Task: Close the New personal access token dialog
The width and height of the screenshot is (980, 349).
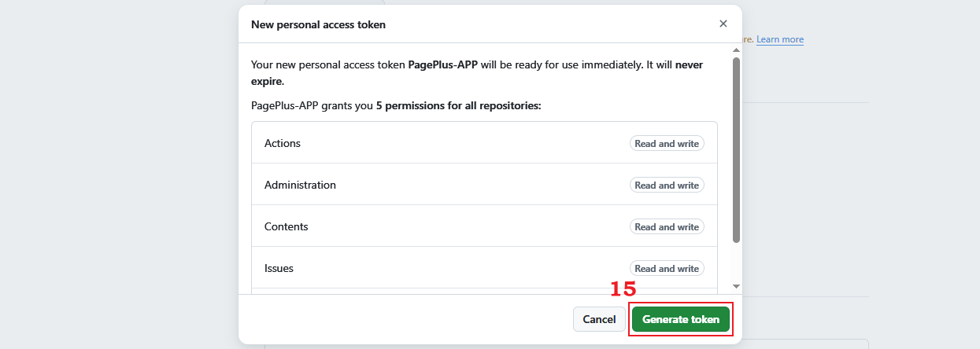Action: pyautogui.click(x=723, y=24)
